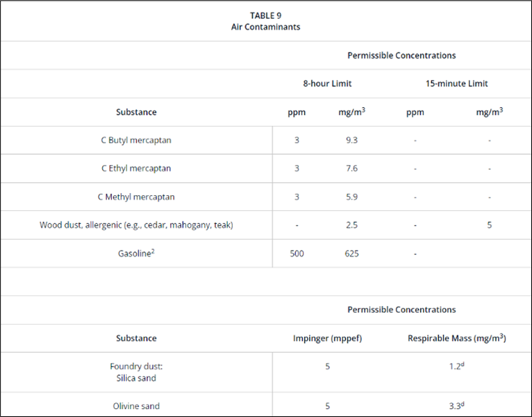Click the 2.5 wood dust 8-hour value

tap(352, 225)
